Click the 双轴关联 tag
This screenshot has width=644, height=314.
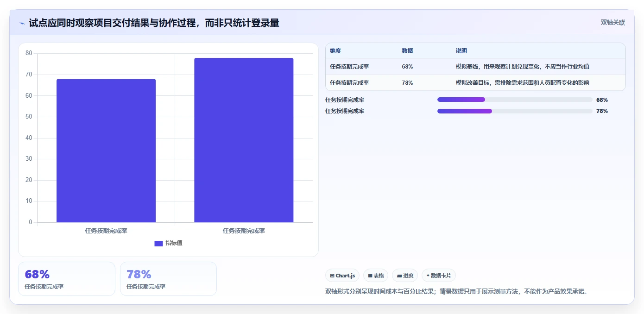(613, 22)
